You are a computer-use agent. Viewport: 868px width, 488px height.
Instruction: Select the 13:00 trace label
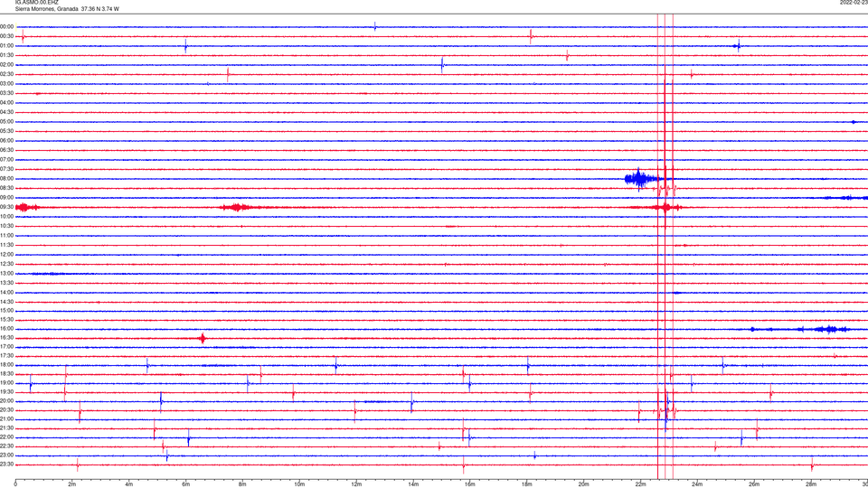pyautogui.click(x=6, y=273)
